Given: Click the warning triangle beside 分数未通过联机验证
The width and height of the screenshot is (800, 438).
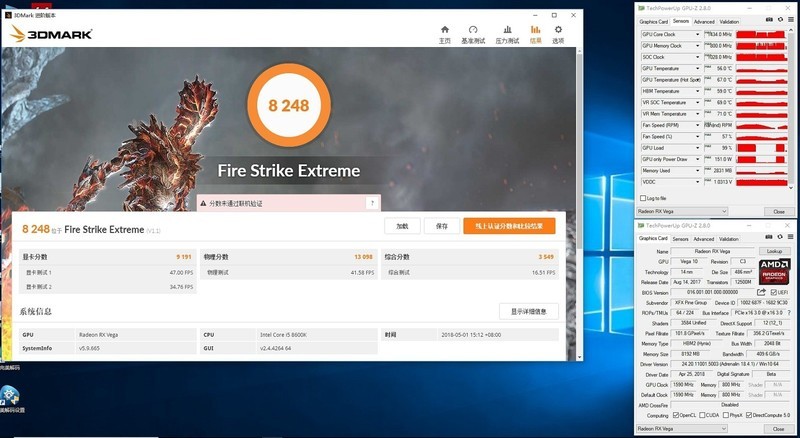Looking at the screenshot, I should [204, 203].
